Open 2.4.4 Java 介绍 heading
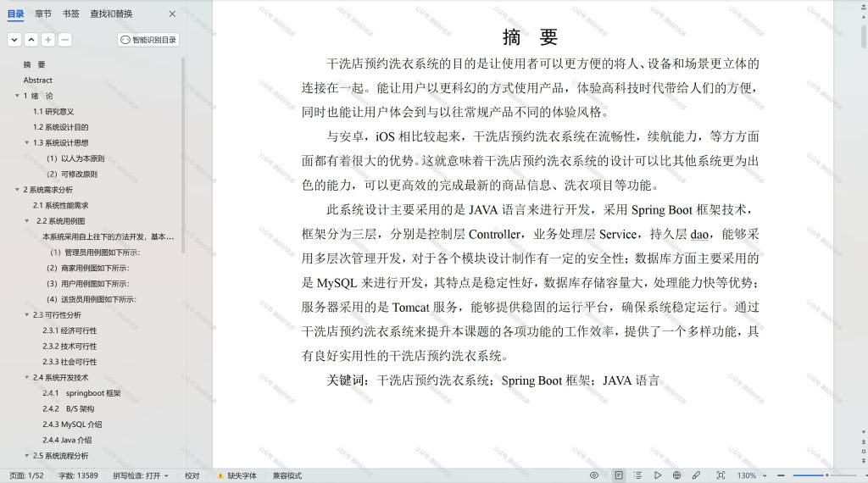Viewport: 868px width, 483px height. (67, 441)
